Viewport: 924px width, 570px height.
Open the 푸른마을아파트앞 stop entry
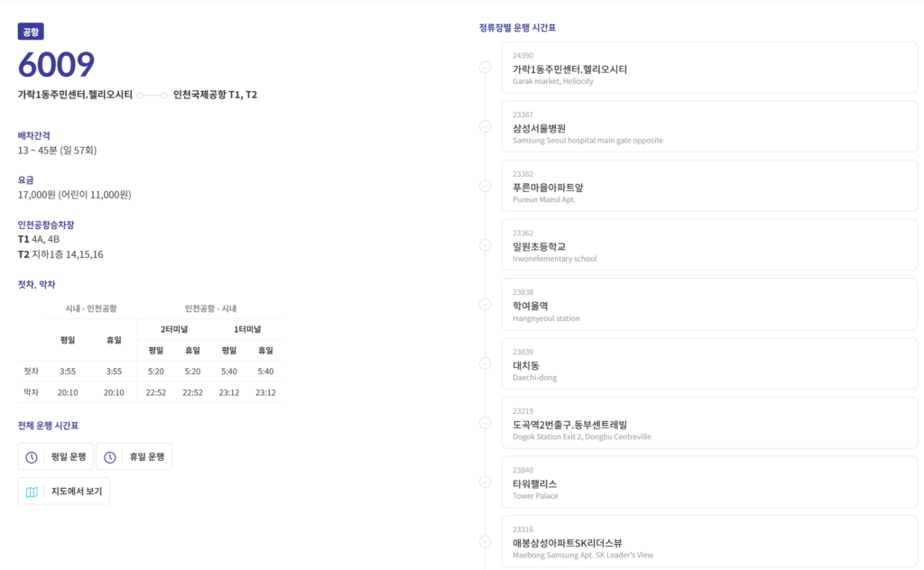click(x=708, y=186)
